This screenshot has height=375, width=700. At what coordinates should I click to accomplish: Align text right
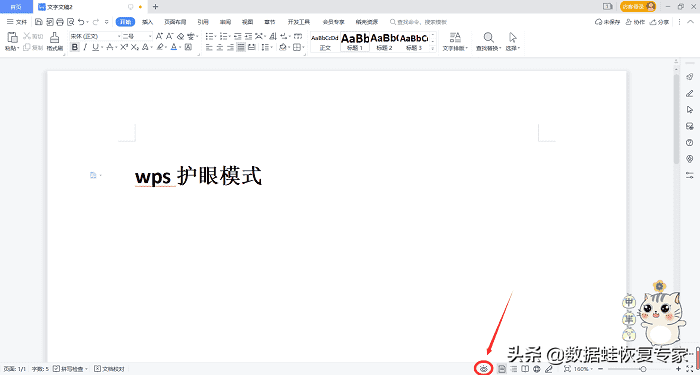tap(230, 47)
